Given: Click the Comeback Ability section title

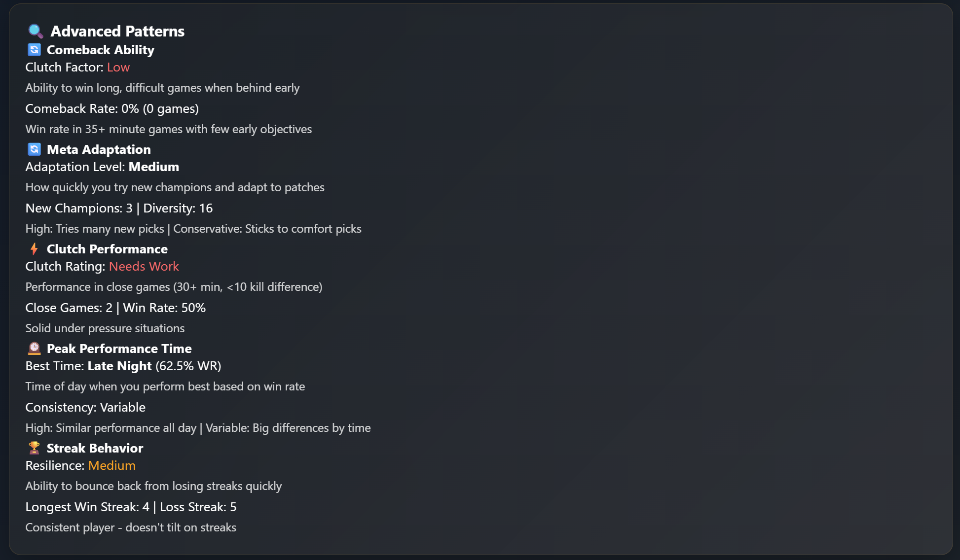Looking at the screenshot, I should pyautogui.click(x=101, y=50).
